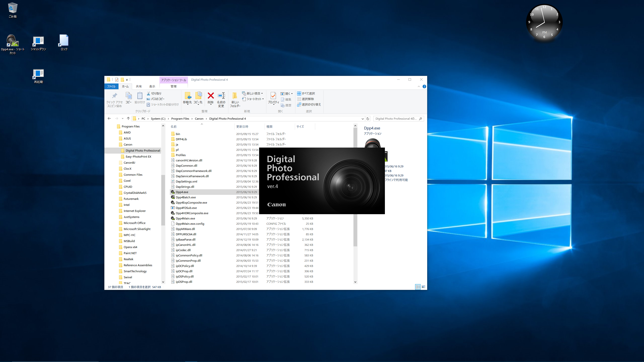Click Paste Shortcut (ショートカットの貼り付け)

tap(163, 105)
